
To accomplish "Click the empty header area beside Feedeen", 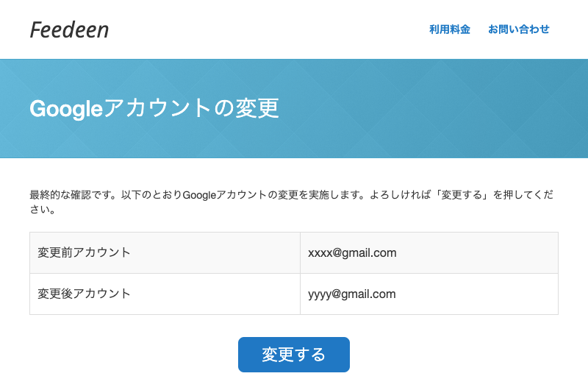I will click(265, 29).
